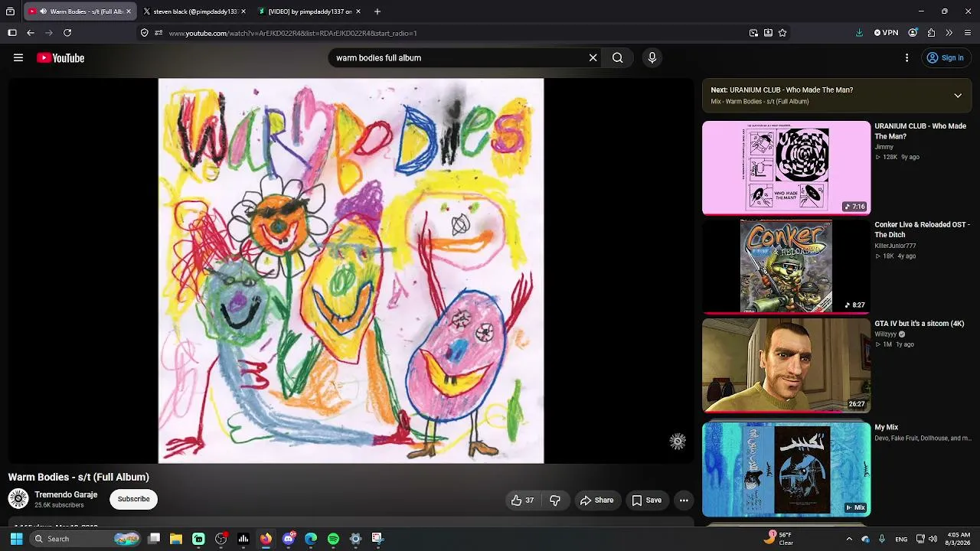This screenshot has height=551, width=980.
Task: Start voice search with the microphone
Action: click(x=652, y=57)
